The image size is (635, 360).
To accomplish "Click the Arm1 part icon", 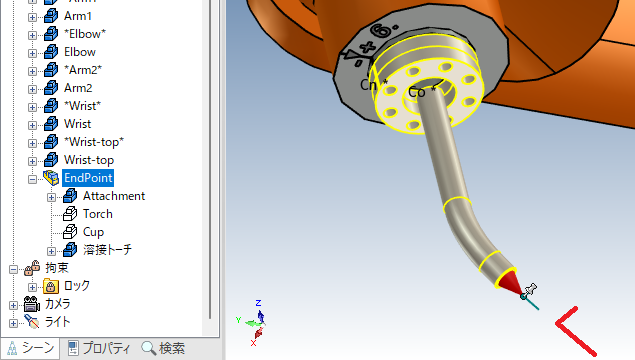I will [x=51, y=16].
